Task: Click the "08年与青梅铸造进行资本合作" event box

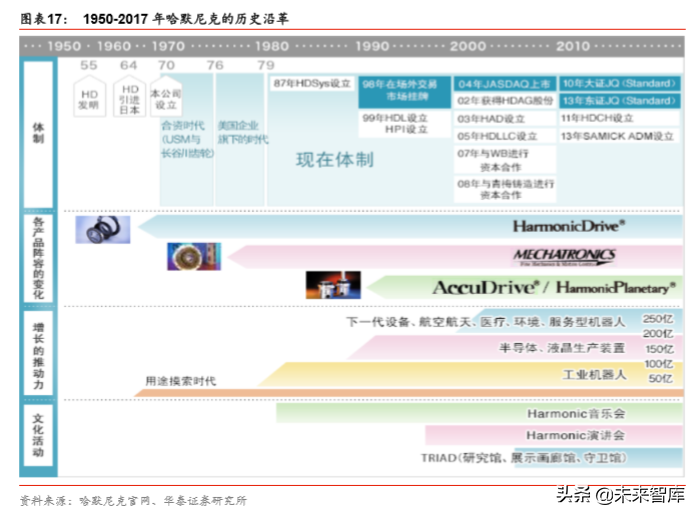Action: point(505,189)
